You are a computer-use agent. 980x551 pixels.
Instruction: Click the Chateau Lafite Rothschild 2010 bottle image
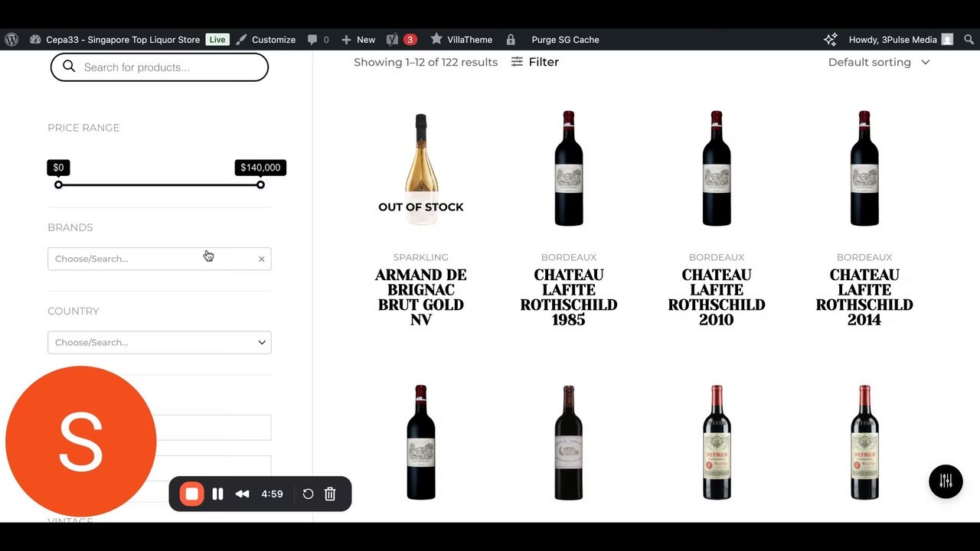[716, 168]
